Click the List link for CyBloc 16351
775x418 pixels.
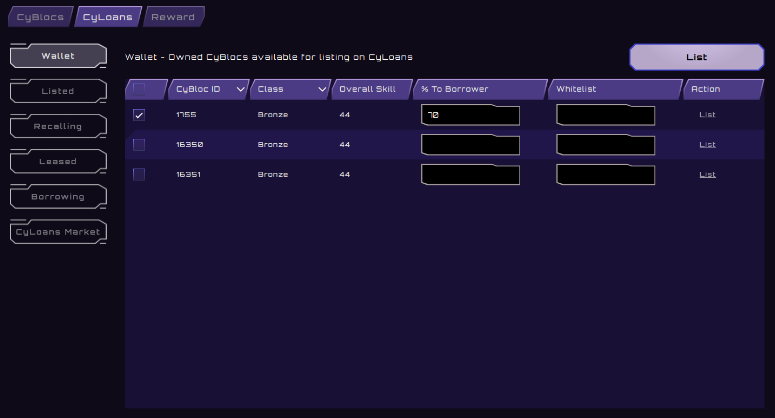tap(707, 174)
